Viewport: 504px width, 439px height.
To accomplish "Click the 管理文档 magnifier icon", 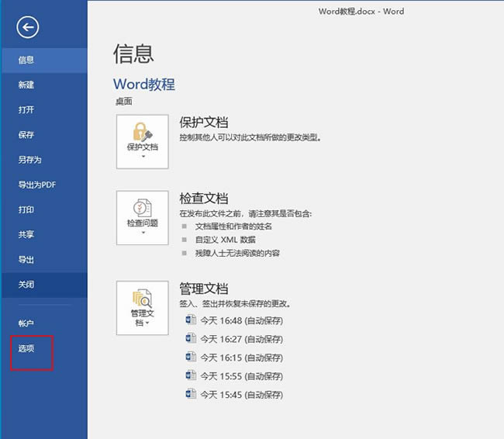I will pyautogui.click(x=143, y=297).
